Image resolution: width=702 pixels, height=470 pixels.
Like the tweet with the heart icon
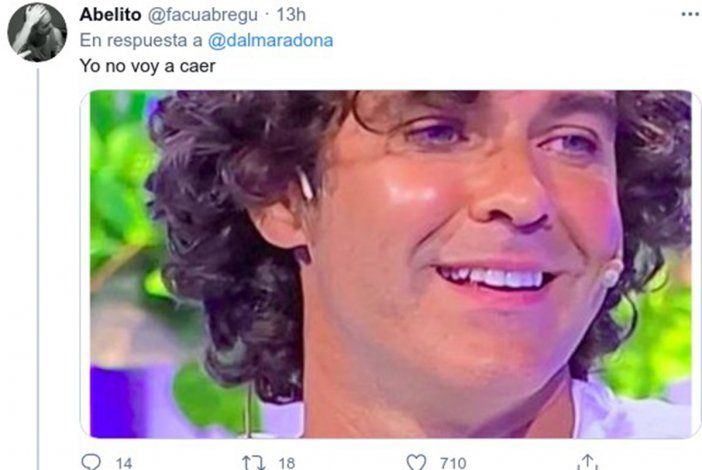416,462
